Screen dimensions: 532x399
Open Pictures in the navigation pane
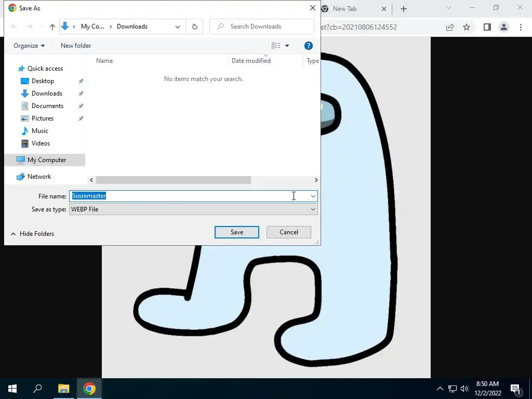point(43,118)
